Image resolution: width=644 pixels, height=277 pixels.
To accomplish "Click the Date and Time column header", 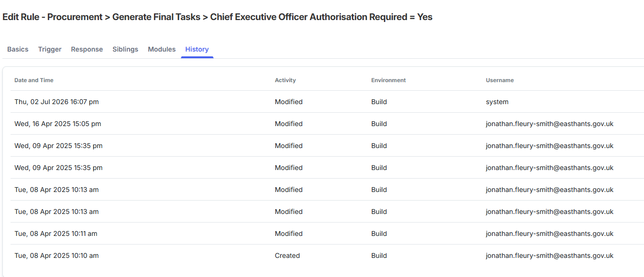I will pyautogui.click(x=34, y=80).
